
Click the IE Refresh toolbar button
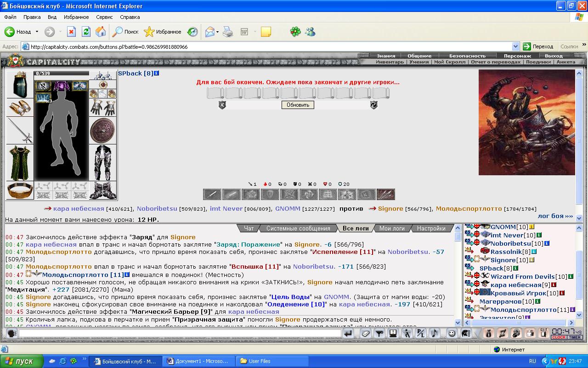[86, 32]
